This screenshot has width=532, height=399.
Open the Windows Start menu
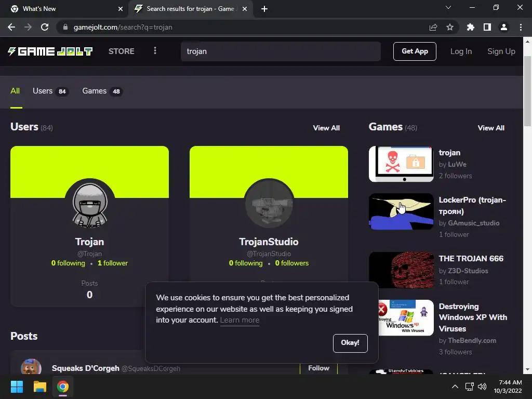coord(17,387)
